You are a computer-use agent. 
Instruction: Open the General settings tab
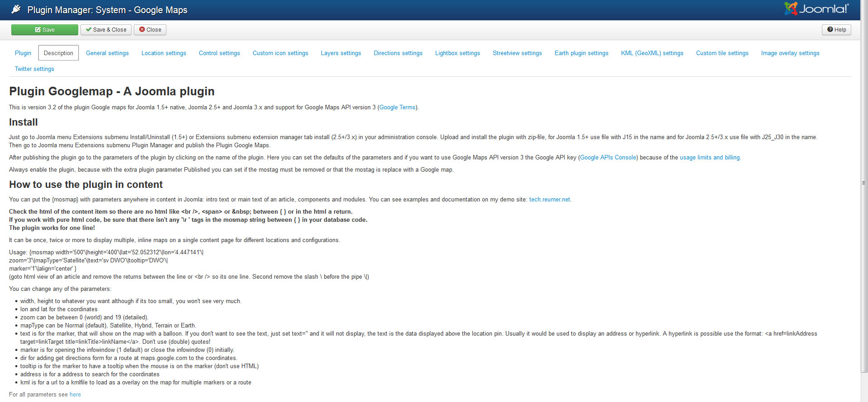coord(107,53)
